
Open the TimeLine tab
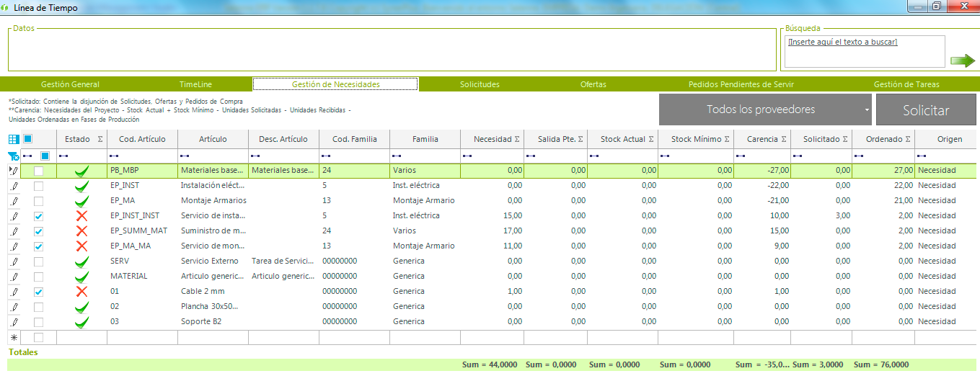click(195, 84)
